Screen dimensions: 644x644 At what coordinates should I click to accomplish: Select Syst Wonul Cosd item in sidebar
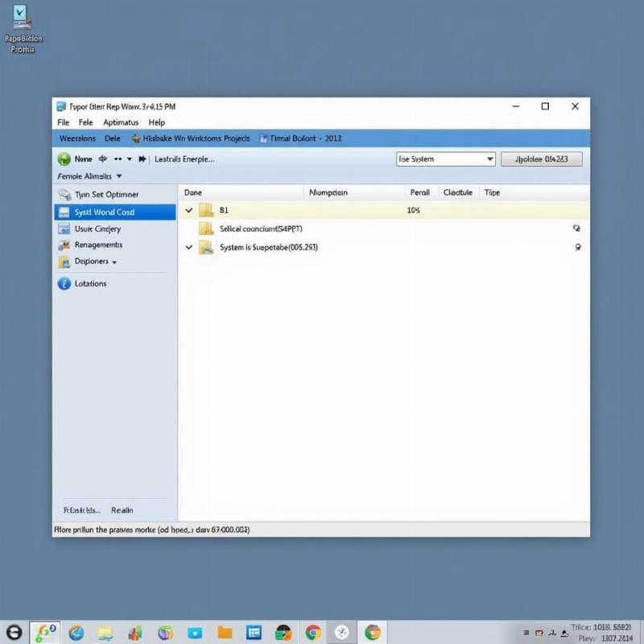114,213
